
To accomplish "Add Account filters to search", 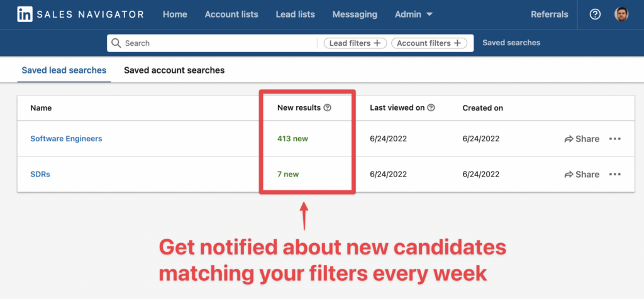I will pyautogui.click(x=429, y=43).
